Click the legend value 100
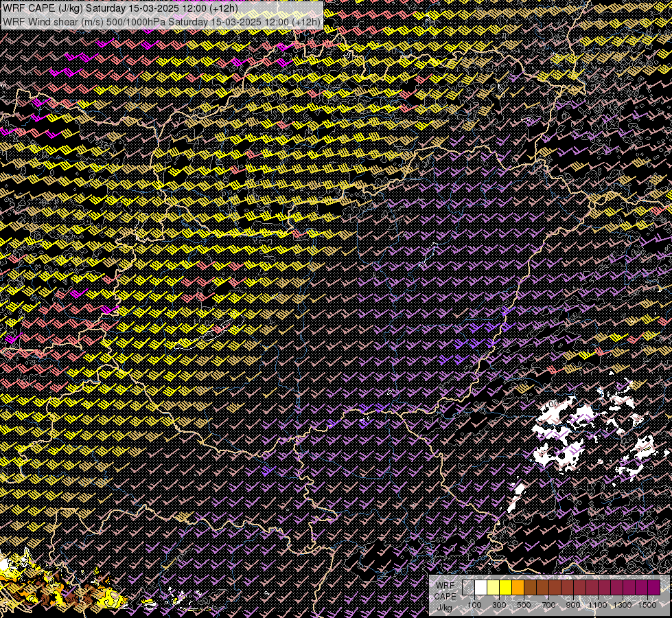 click(474, 605)
